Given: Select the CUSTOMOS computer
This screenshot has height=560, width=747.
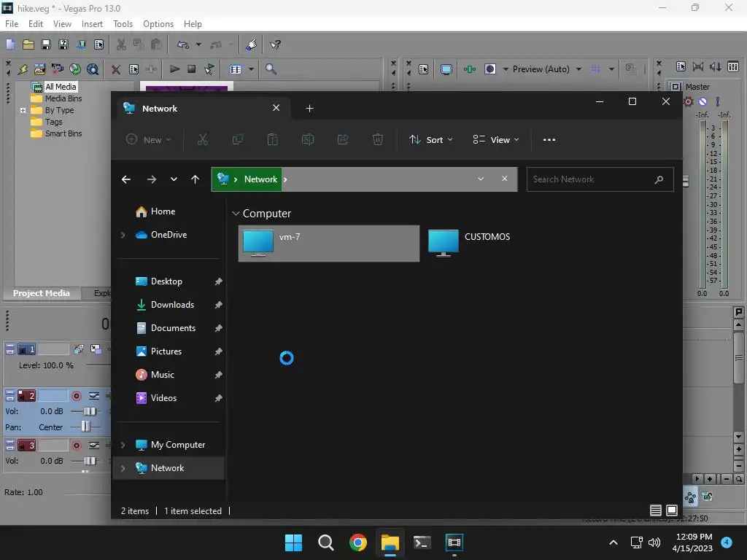Looking at the screenshot, I should pos(514,244).
